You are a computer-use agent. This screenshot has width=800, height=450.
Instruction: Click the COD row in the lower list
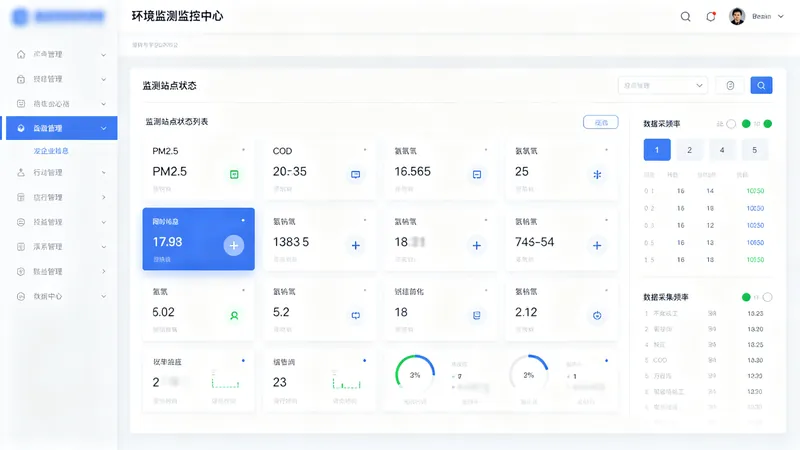point(704,360)
